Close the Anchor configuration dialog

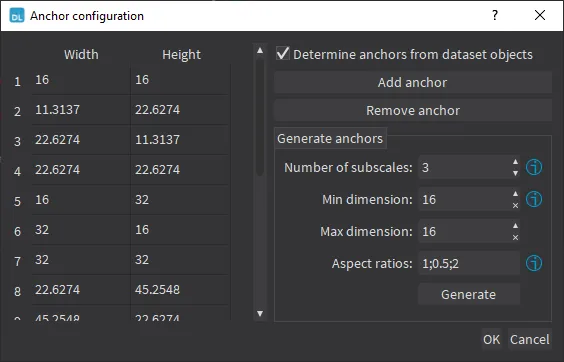(540, 15)
